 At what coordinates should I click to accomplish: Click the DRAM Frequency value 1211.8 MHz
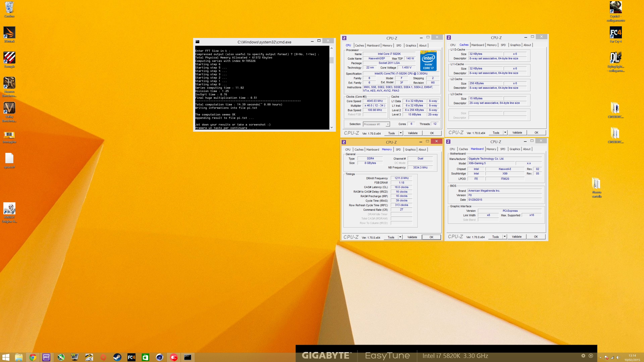tap(401, 178)
